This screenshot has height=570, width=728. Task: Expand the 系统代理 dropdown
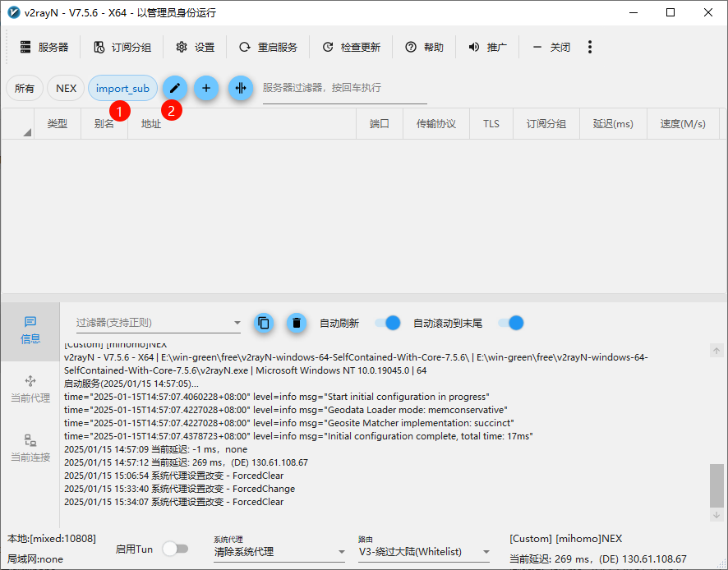279,552
